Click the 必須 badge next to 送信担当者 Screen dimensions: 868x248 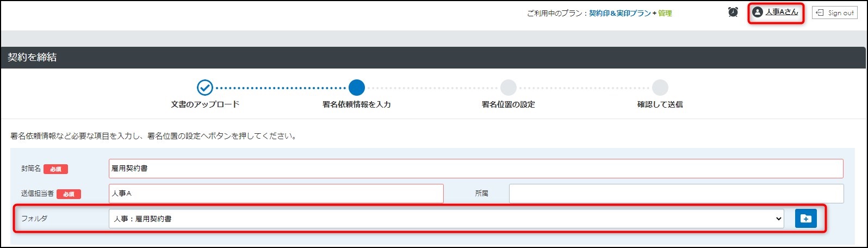(69, 194)
